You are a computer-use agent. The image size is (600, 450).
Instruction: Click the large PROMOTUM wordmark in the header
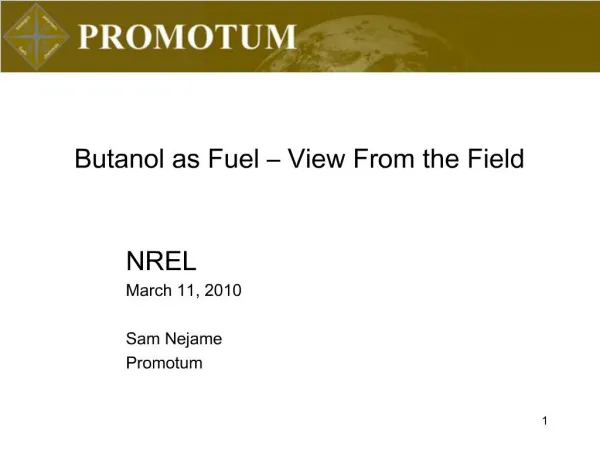coord(188,37)
